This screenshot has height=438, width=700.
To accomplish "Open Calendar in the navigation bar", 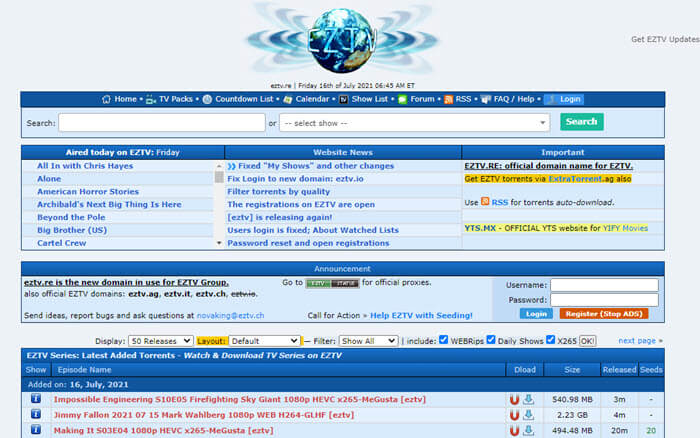I will [x=312, y=99].
